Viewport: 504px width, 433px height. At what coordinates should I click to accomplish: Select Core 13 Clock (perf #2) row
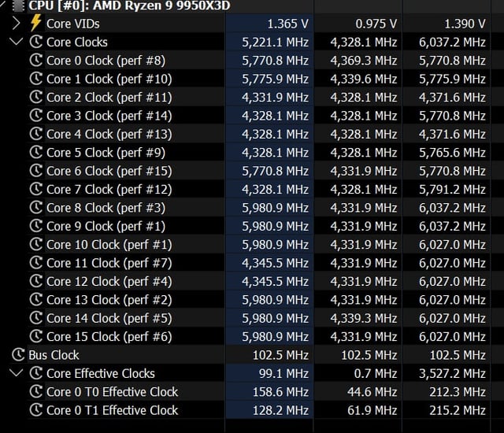(109, 300)
